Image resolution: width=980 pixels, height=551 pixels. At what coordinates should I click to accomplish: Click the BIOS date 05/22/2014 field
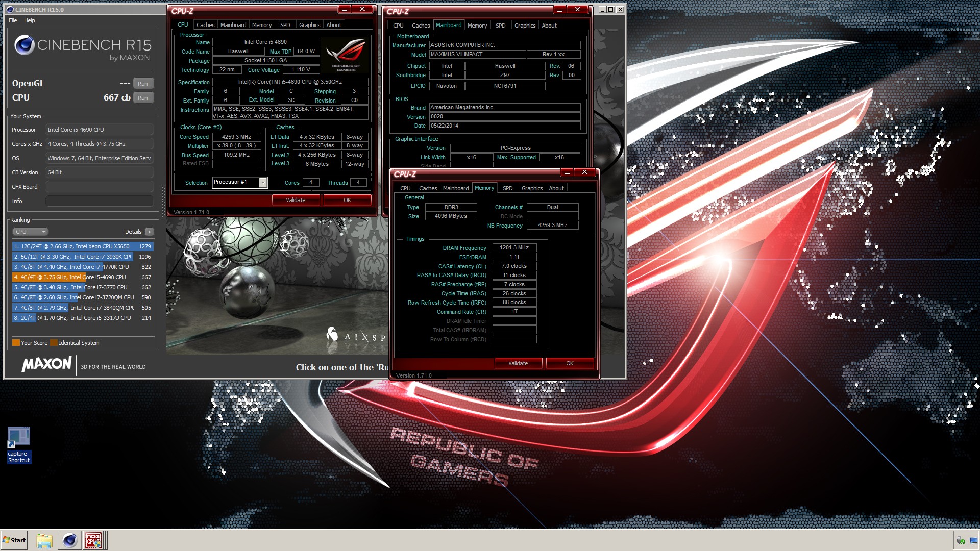[505, 126]
